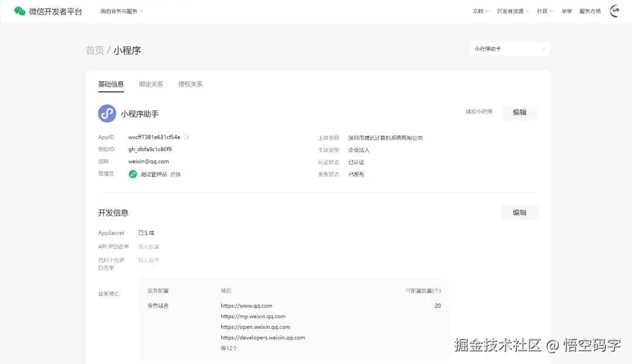This screenshot has height=364, width=632.
Task: Open 学堂 in the top navigation
Action: (x=566, y=11)
